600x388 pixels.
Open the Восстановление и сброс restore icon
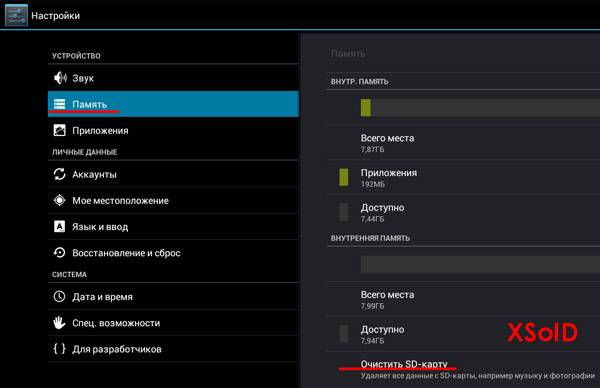(x=59, y=253)
